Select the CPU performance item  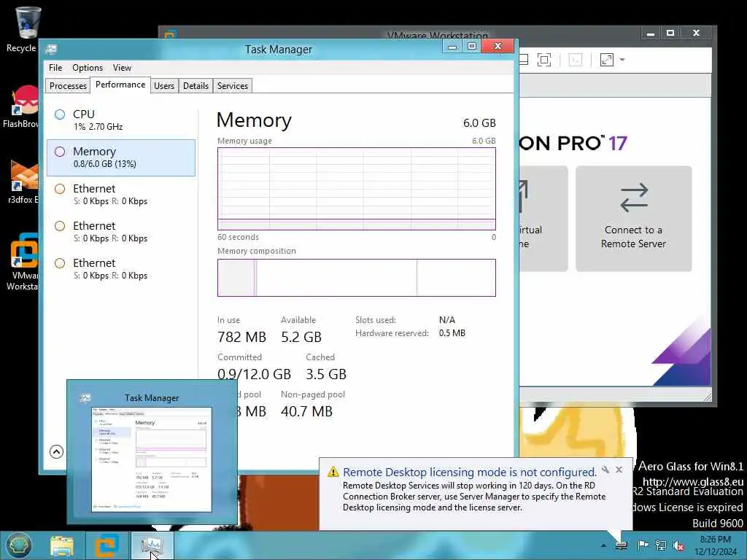pyautogui.click(x=121, y=120)
